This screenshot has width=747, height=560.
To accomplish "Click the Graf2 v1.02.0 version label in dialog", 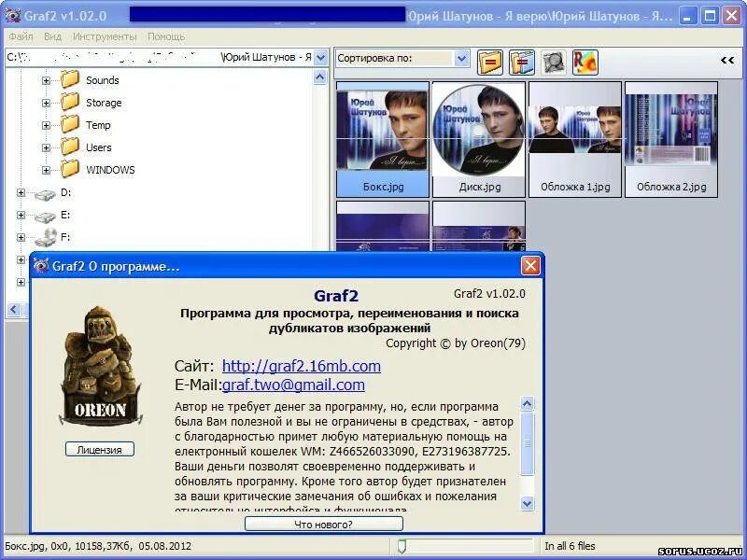I will [x=489, y=294].
